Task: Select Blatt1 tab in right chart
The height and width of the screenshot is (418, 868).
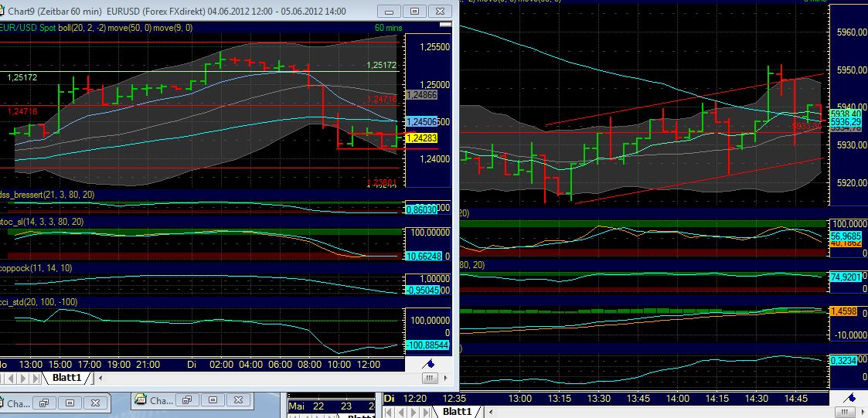Action: tap(457, 411)
